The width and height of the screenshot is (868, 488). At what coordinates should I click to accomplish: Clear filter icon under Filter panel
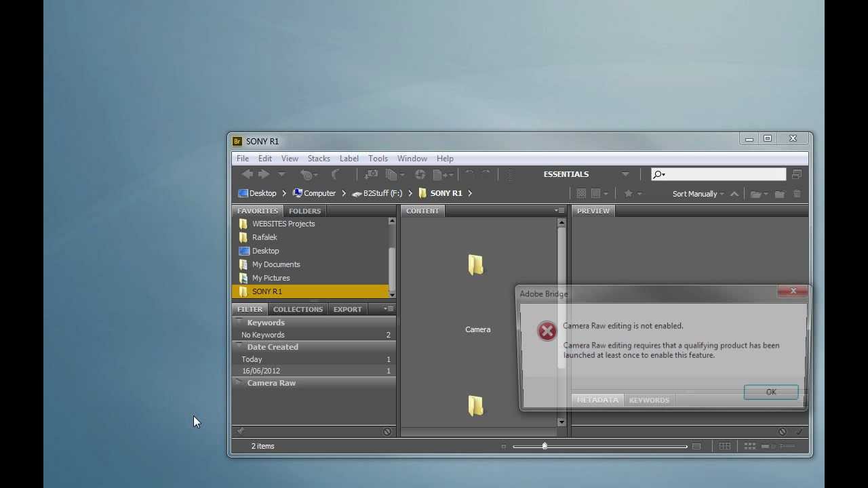coord(387,431)
